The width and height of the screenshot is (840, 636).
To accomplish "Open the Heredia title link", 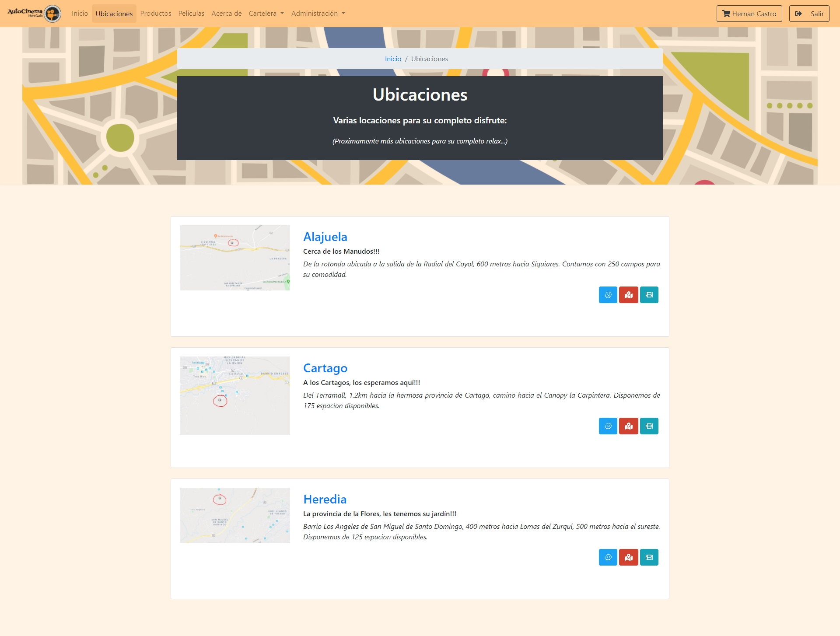I will point(325,499).
